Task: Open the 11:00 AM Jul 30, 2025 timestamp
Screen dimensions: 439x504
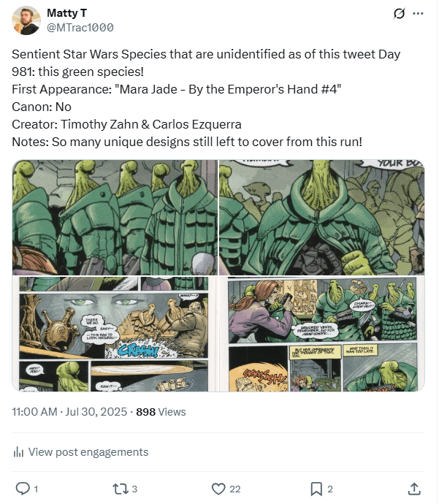Action: 69,412
